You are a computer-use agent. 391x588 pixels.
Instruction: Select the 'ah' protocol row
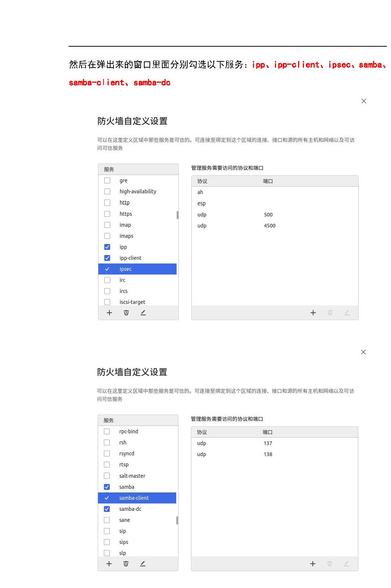point(275,192)
